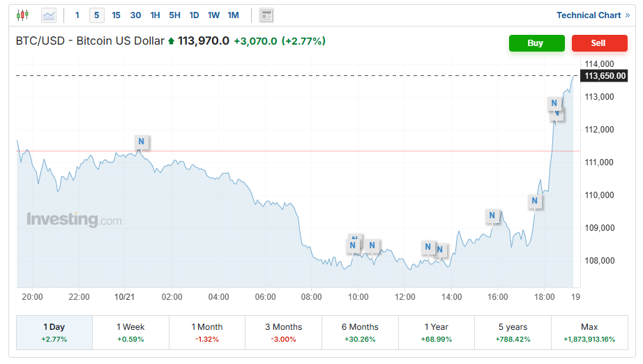
Task: Open news marker just below 110,000 level
Action: click(534, 202)
